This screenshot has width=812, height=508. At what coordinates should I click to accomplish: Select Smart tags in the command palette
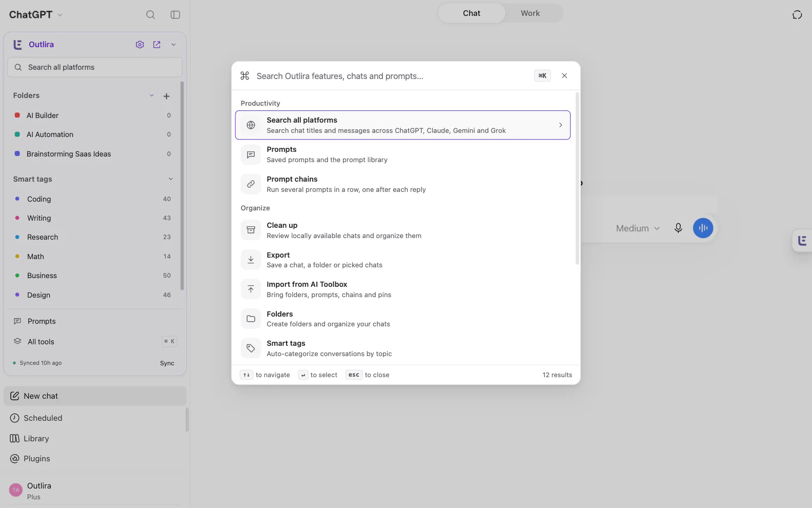(403, 348)
